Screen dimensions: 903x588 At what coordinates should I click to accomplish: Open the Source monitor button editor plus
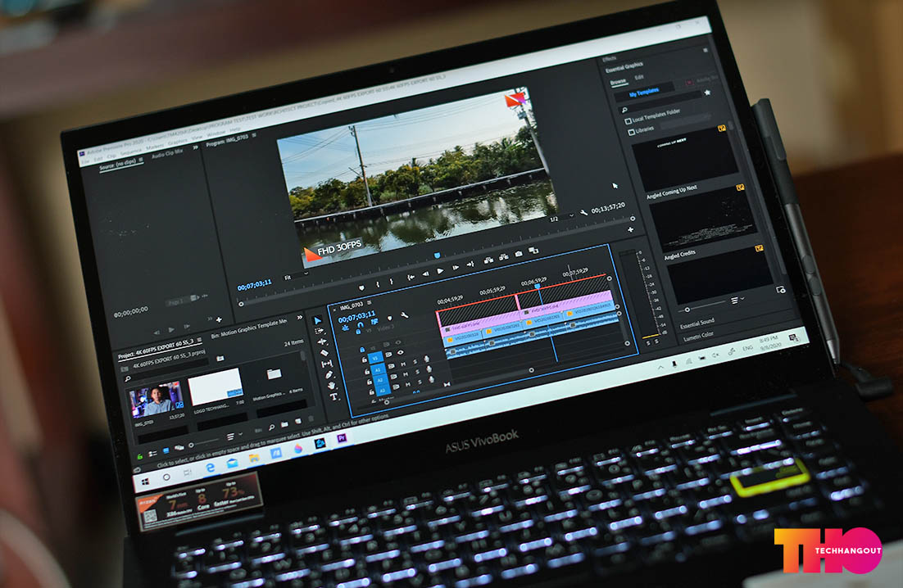pyautogui.click(x=219, y=320)
